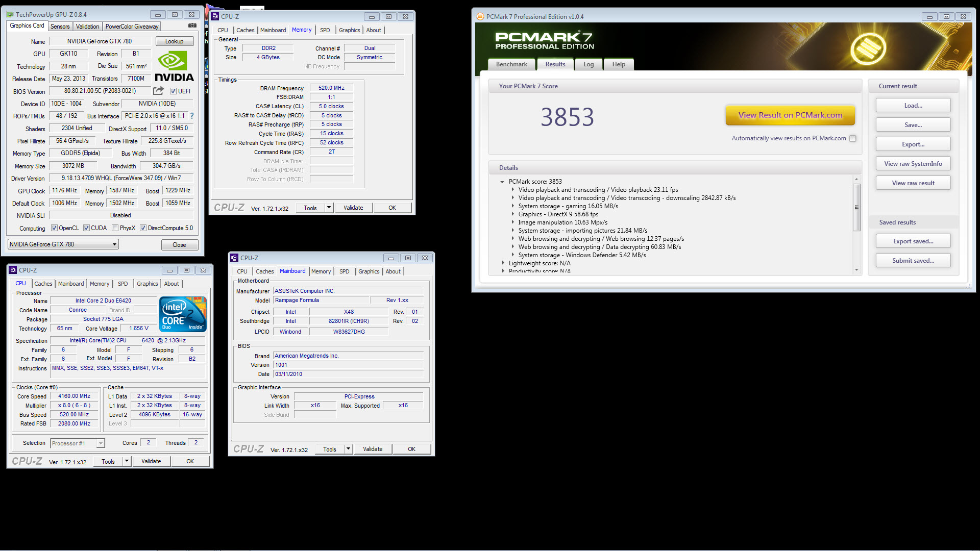980x551 pixels.
Task: Click Validate in the CPU-Z Memory window
Action: click(x=353, y=208)
